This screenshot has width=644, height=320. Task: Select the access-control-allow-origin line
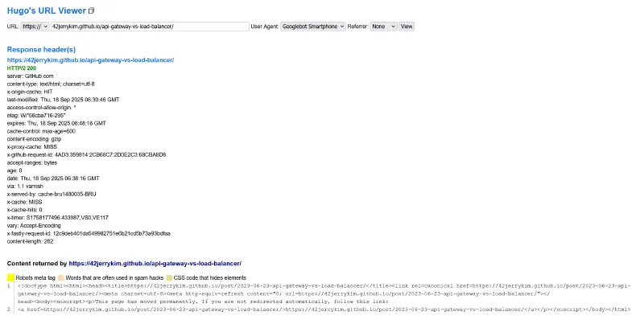(42, 108)
